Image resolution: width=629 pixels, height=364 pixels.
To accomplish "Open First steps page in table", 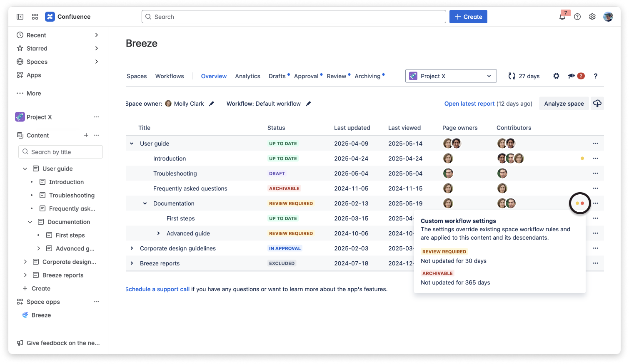I will 181,218.
